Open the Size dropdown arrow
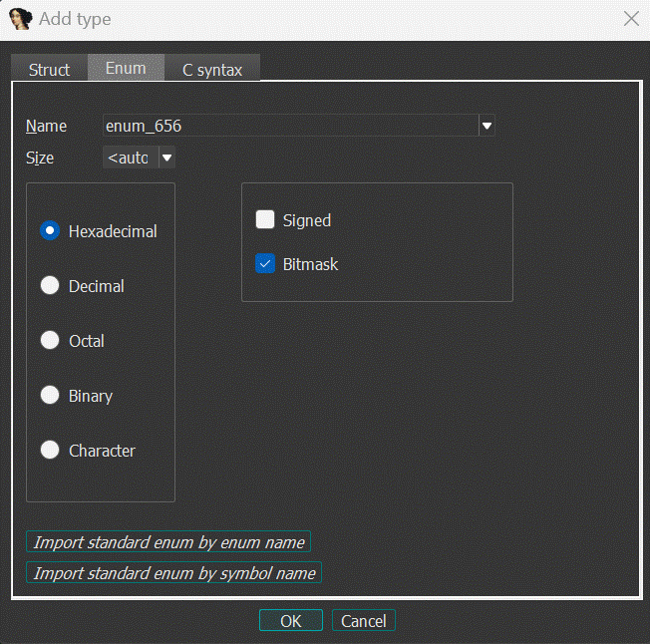650x644 pixels. pos(166,158)
